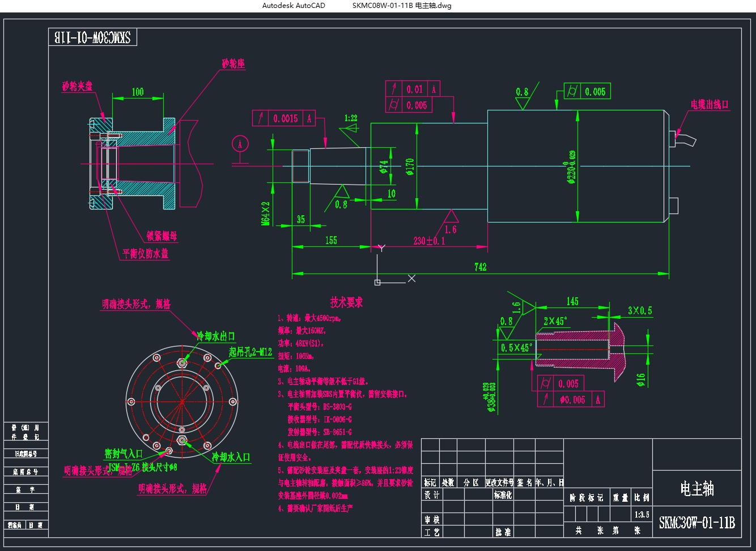Click the 冷却水出口 hex fitting on flange view
The image size is (756, 551).
[182, 363]
